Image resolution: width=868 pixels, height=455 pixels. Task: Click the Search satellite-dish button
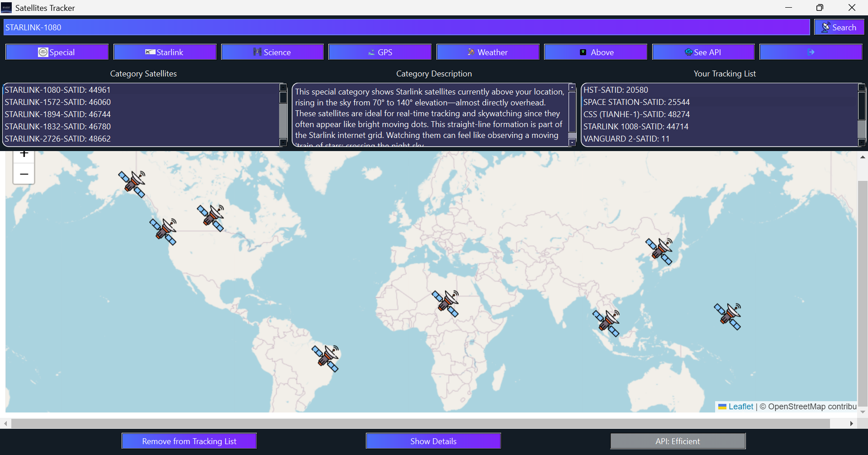click(839, 27)
